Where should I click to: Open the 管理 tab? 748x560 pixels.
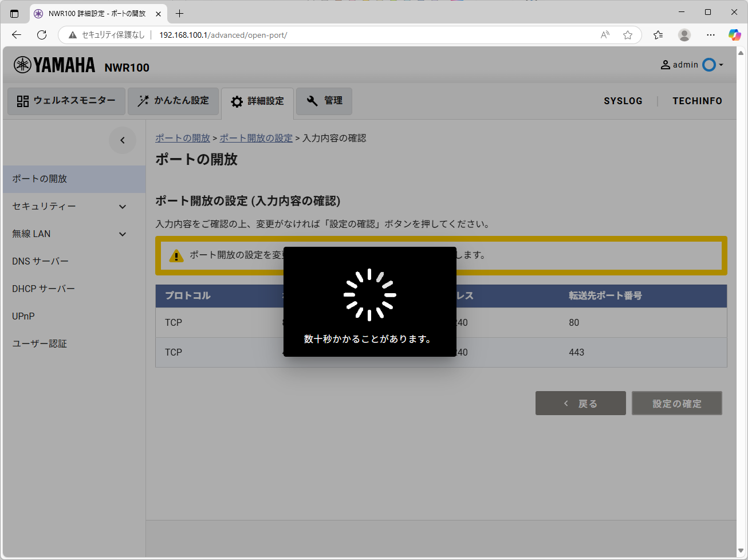point(324,101)
